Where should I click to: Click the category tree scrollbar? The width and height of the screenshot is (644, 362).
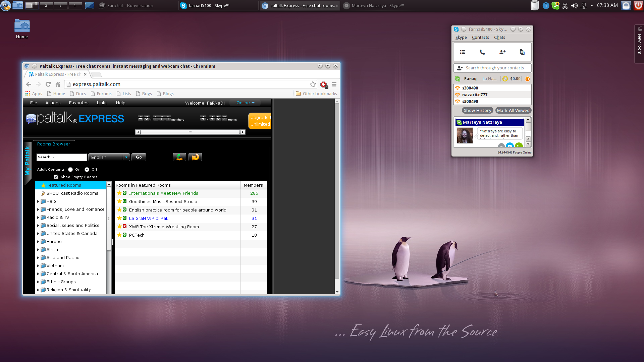coord(108,219)
